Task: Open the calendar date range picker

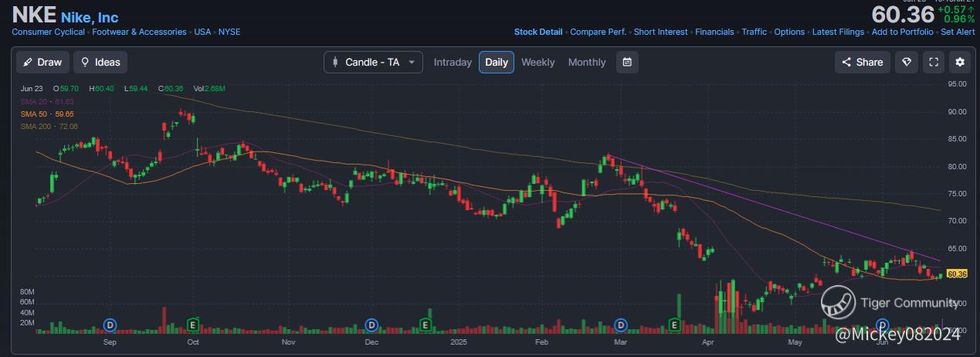Action: 627,62
